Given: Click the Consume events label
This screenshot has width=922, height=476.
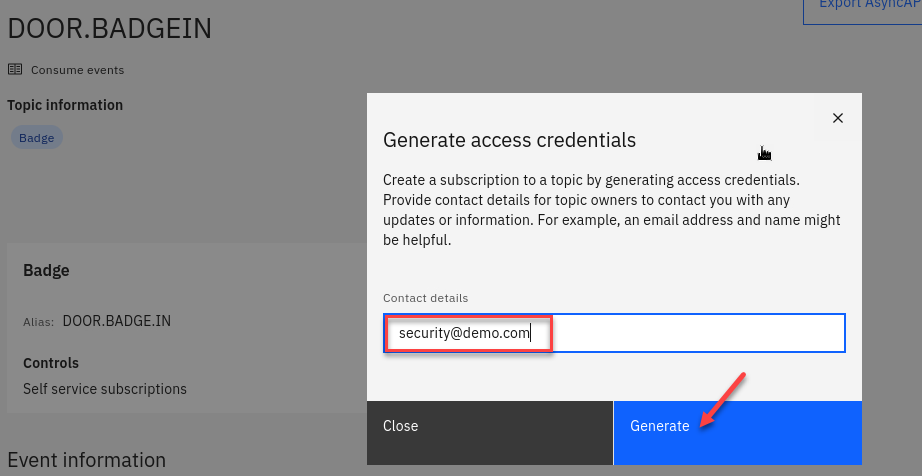Looking at the screenshot, I should click(x=77, y=70).
